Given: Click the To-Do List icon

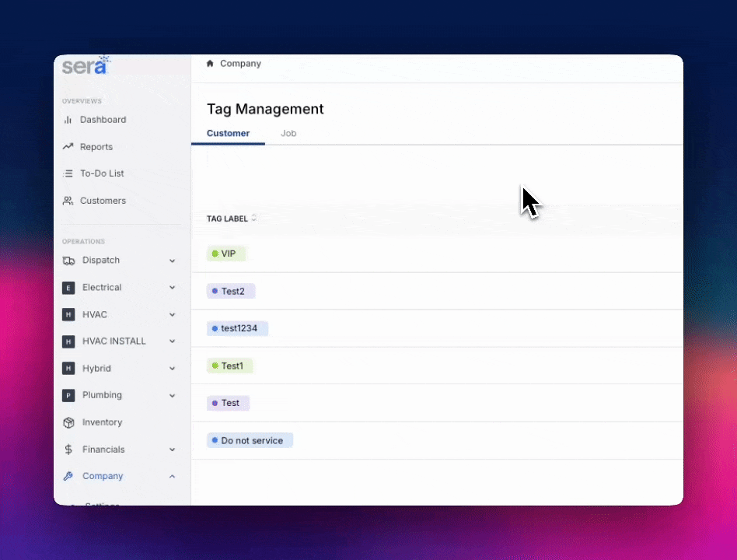Looking at the screenshot, I should coord(68,173).
